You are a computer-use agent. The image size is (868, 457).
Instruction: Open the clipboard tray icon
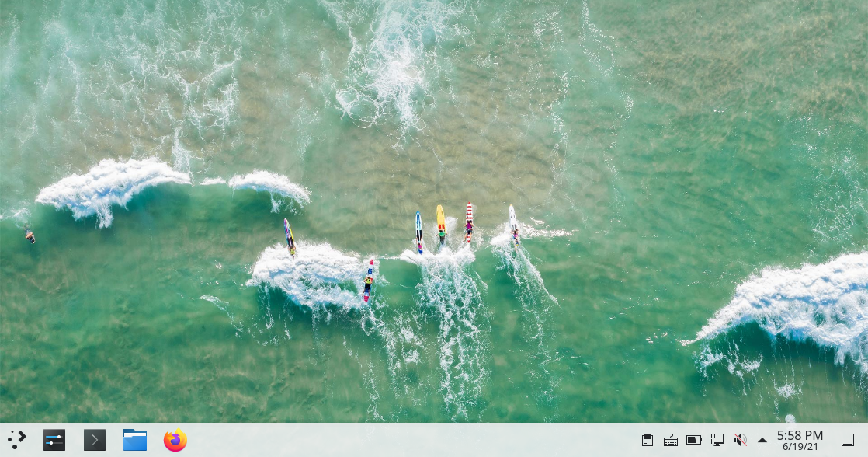click(648, 440)
